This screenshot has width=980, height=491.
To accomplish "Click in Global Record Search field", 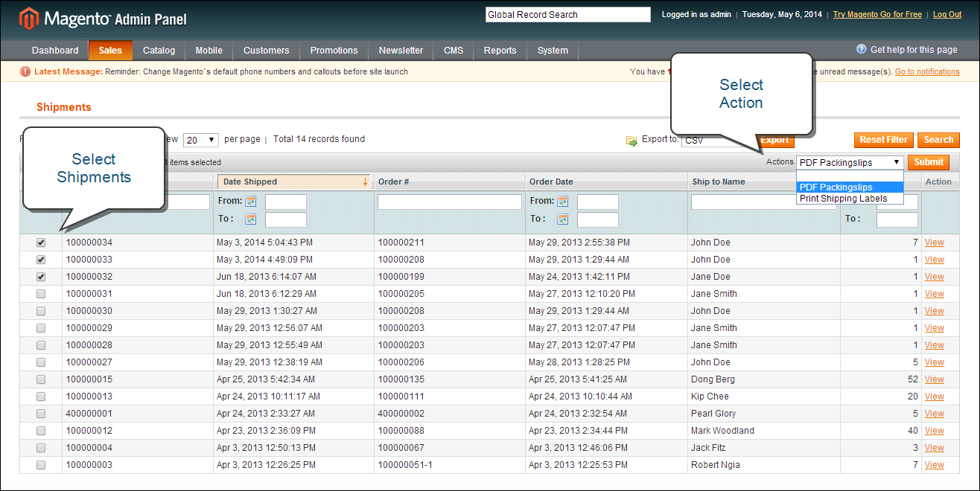I will coord(567,14).
